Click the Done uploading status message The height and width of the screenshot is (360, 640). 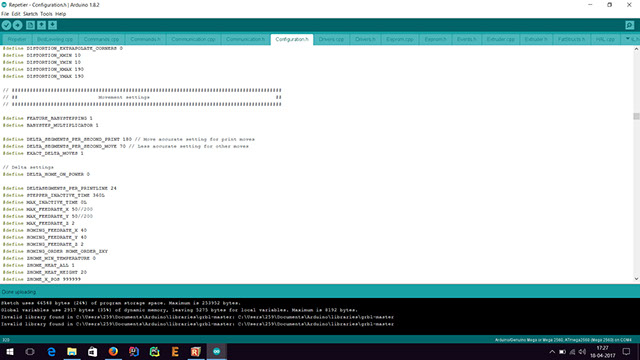coord(19,292)
